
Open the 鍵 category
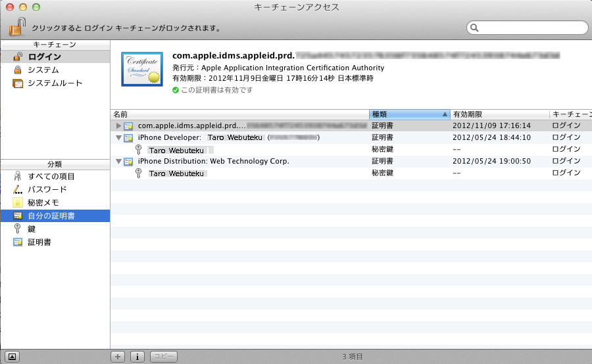pos(55,229)
